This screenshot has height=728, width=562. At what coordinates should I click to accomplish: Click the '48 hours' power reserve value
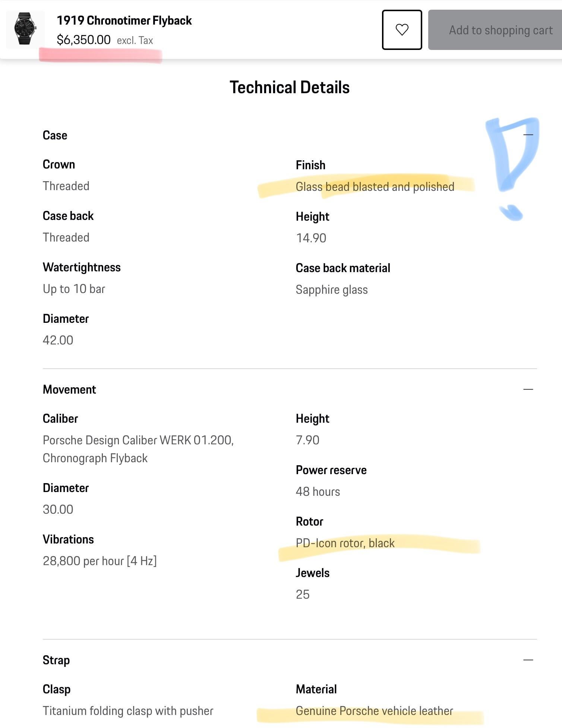coord(318,492)
